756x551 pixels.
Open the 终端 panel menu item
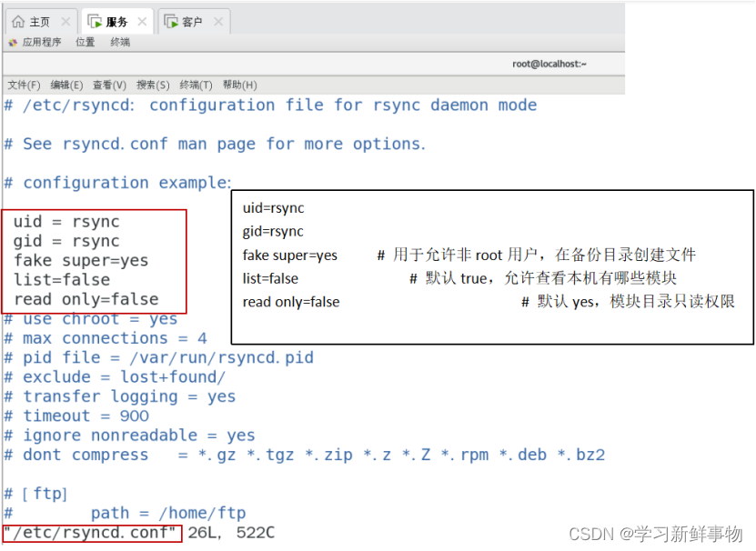click(x=120, y=42)
